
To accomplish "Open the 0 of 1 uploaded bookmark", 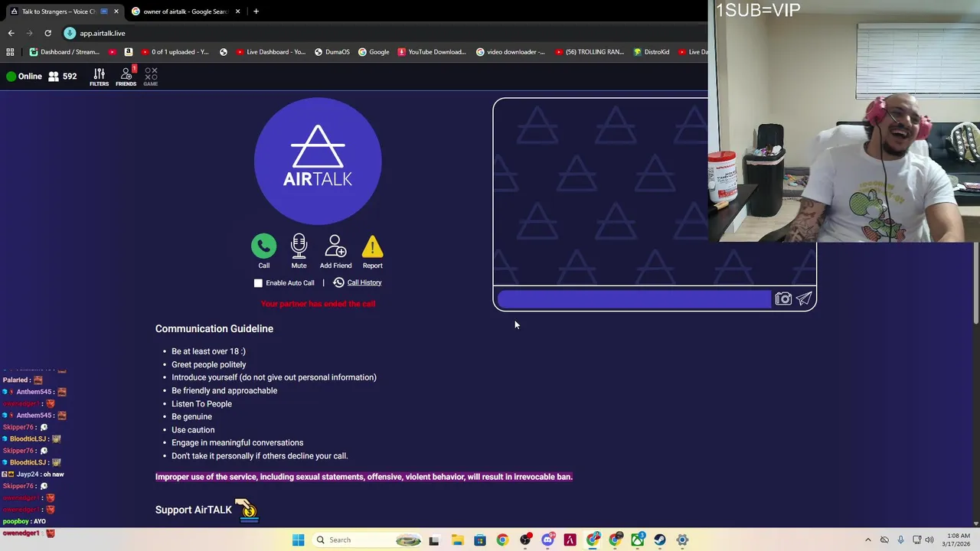I will tap(175, 52).
